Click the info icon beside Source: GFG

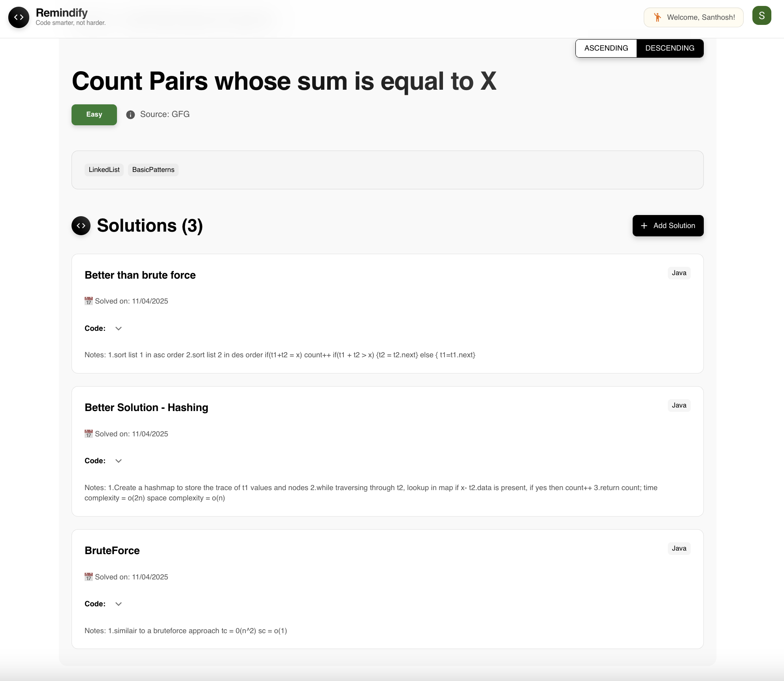[x=130, y=115]
